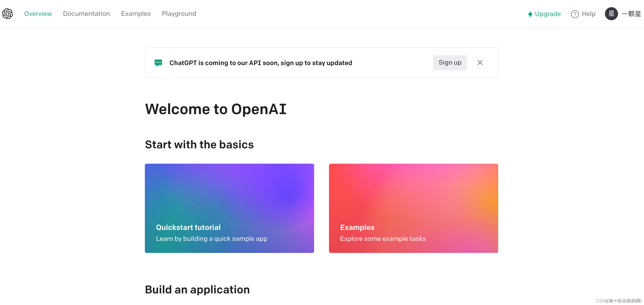Open the Playground tab

pos(179,14)
